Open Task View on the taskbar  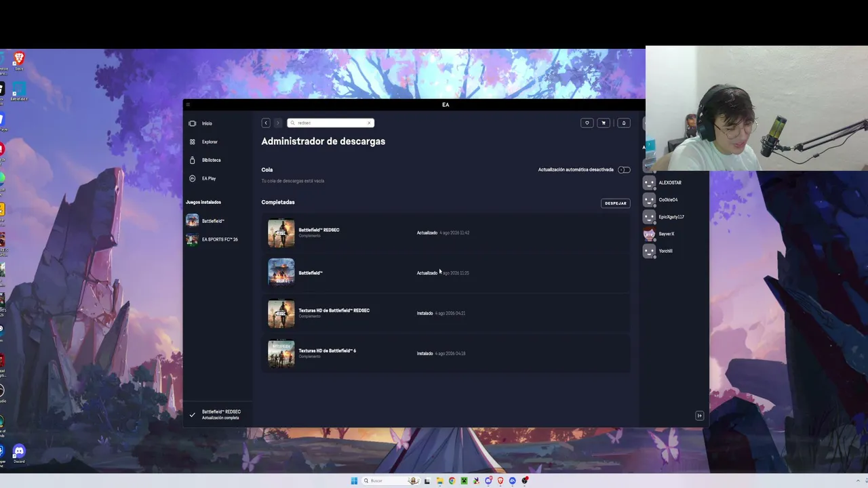pos(427,481)
